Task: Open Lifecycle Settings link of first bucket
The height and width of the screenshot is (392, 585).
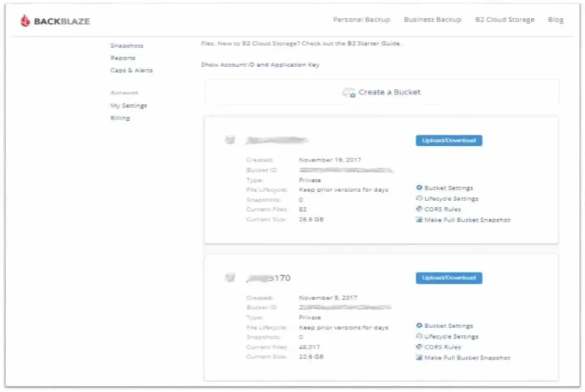Action: [452, 199]
